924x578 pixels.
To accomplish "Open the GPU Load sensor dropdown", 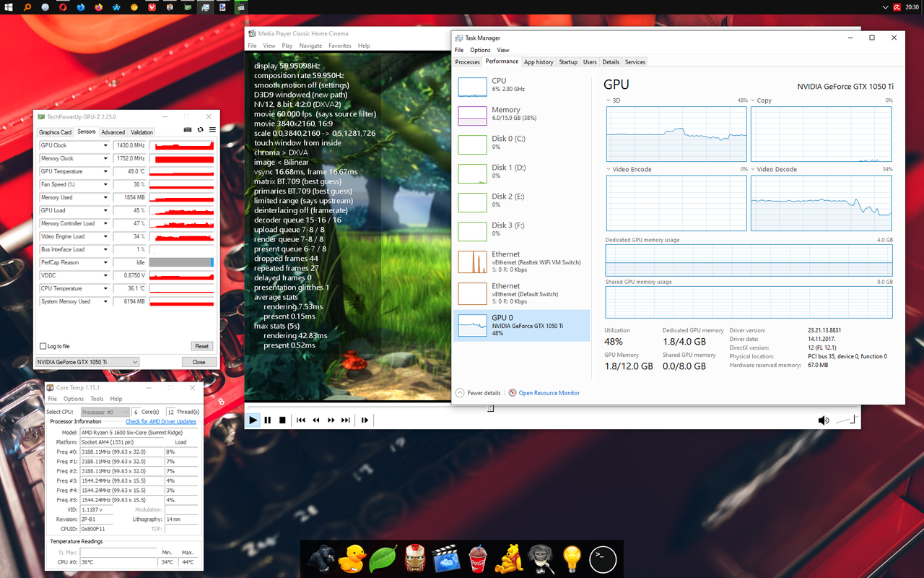I will click(105, 210).
